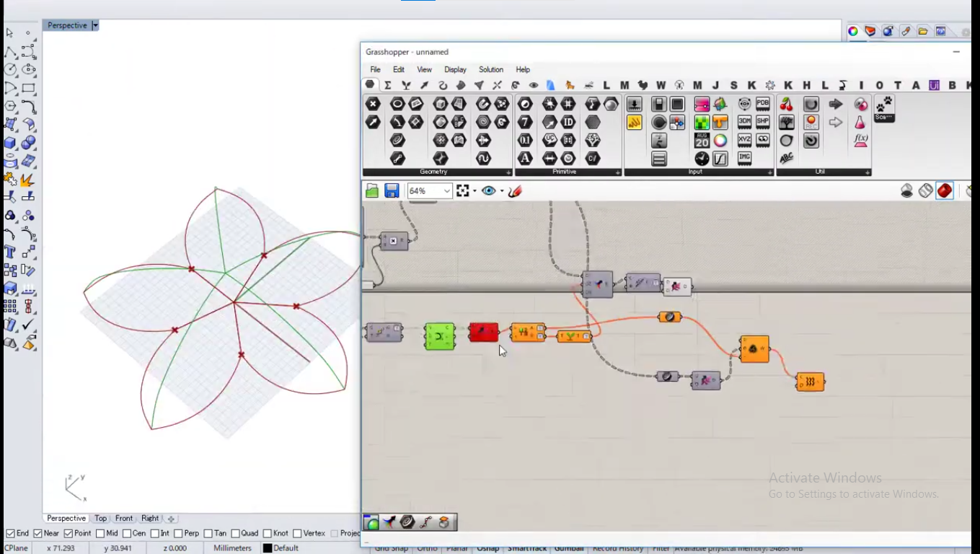The width and height of the screenshot is (980, 554).
Task: Open the Perspective viewport title dropdown arrow
Action: 95,25
